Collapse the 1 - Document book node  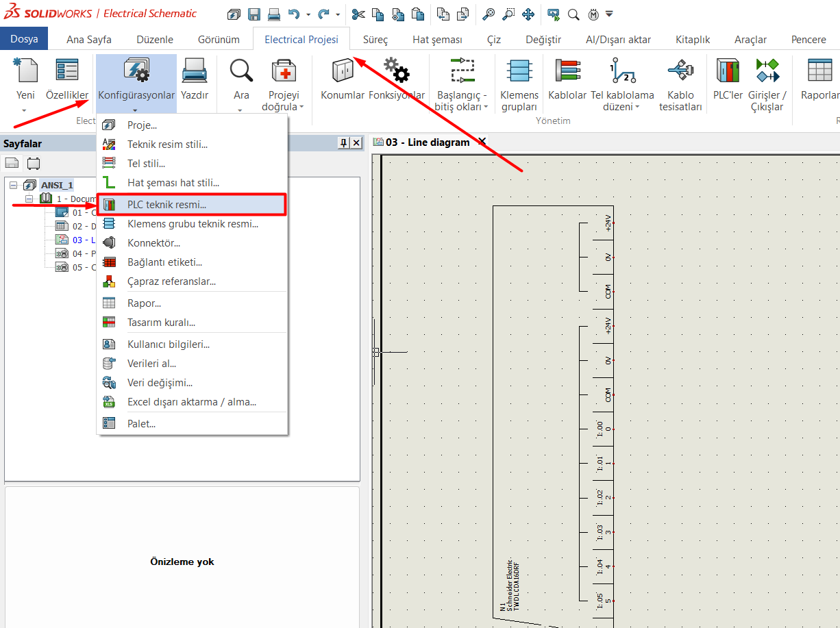click(29, 199)
